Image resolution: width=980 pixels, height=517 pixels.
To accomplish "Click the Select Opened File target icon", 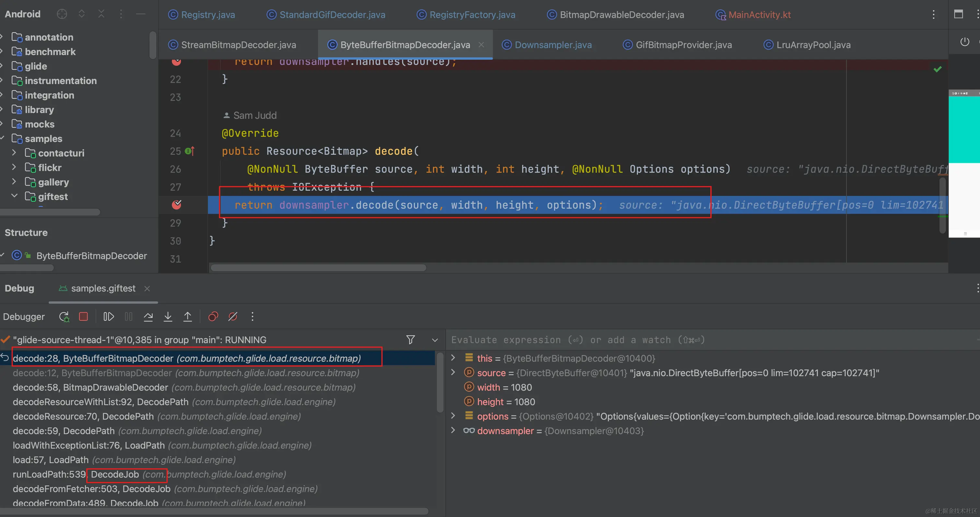I will (x=62, y=14).
